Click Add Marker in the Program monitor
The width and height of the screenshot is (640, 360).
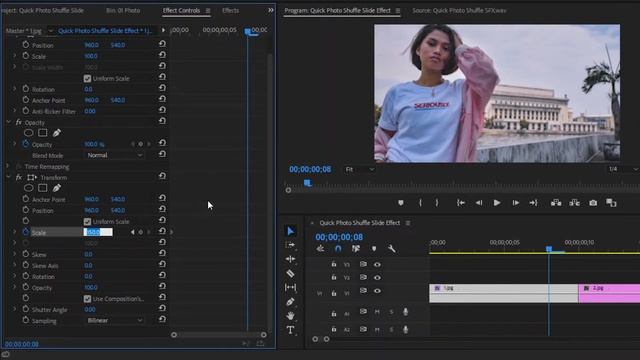click(401, 202)
